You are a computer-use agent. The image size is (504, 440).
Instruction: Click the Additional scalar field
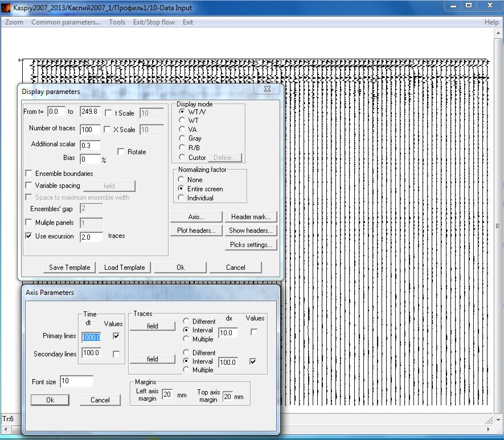[90, 146]
